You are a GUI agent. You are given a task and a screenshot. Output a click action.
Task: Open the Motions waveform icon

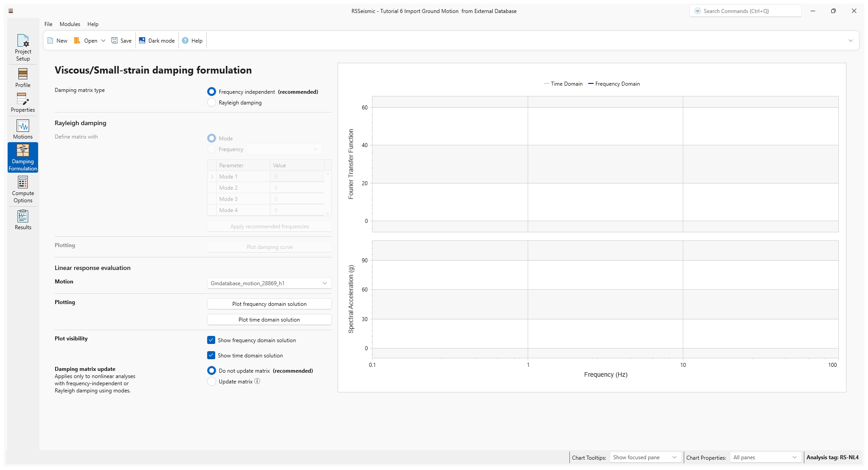point(23,126)
